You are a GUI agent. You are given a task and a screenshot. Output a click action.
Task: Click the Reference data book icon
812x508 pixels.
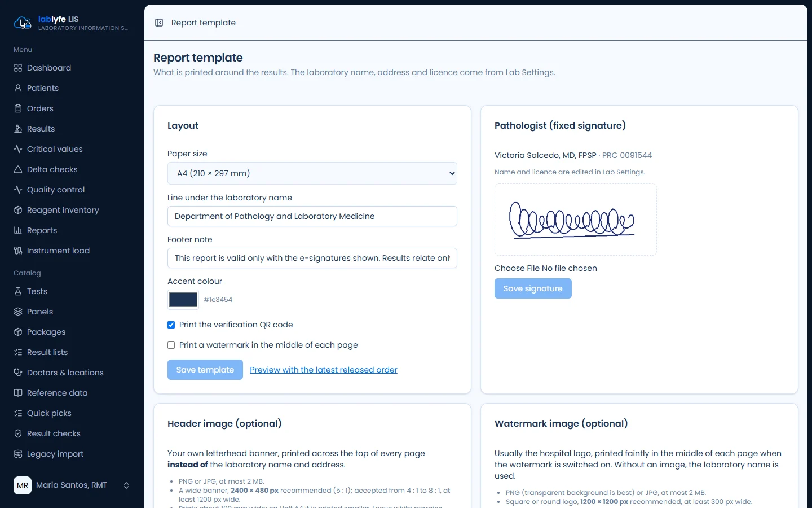tap(18, 393)
